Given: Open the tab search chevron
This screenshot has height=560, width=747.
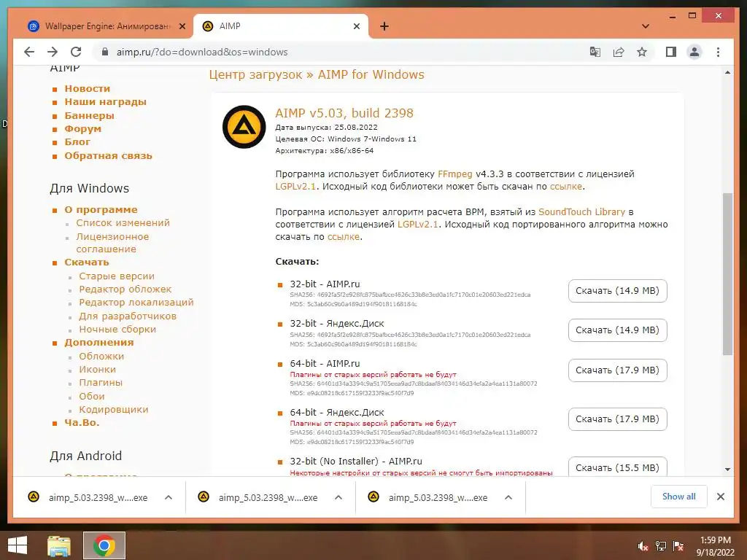Looking at the screenshot, I should coord(646,26).
